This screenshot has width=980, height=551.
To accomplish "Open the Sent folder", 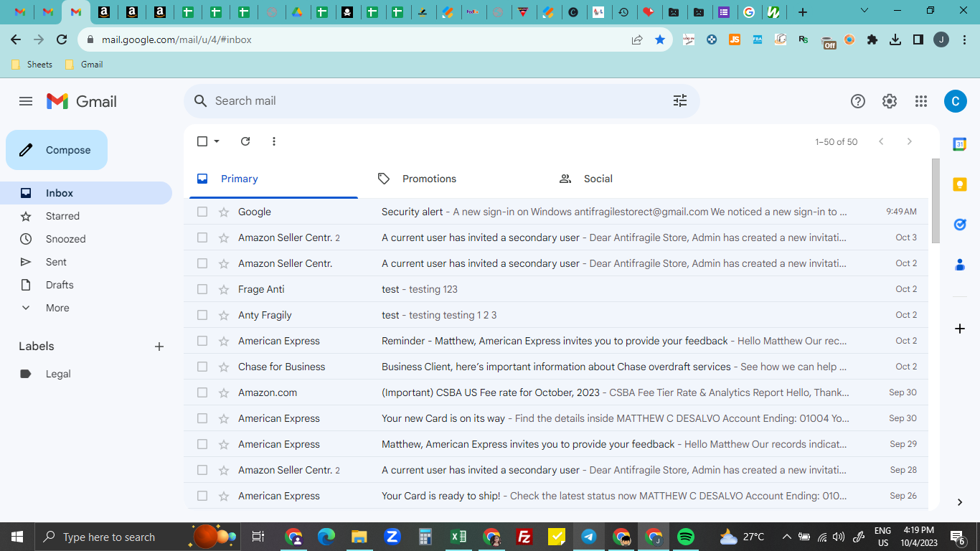I will (86, 262).
